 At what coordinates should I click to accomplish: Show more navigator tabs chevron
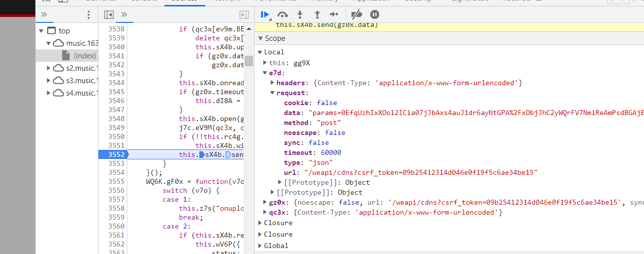(x=44, y=14)
